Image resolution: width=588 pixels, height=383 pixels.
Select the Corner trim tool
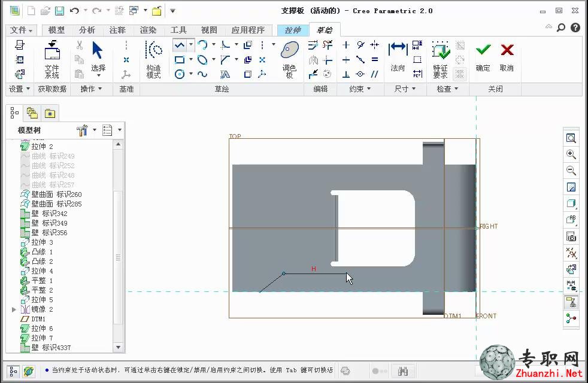[328, 60]
